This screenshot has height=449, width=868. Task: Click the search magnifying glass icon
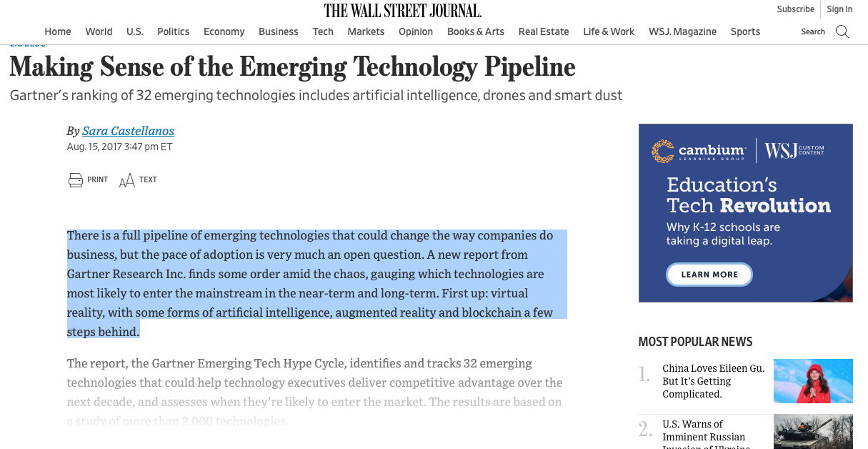(842, 31)
